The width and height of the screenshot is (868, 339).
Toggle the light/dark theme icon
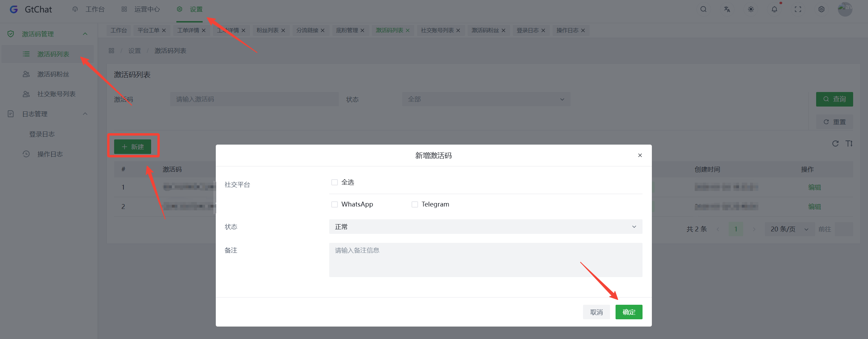[x=751, y=9]
